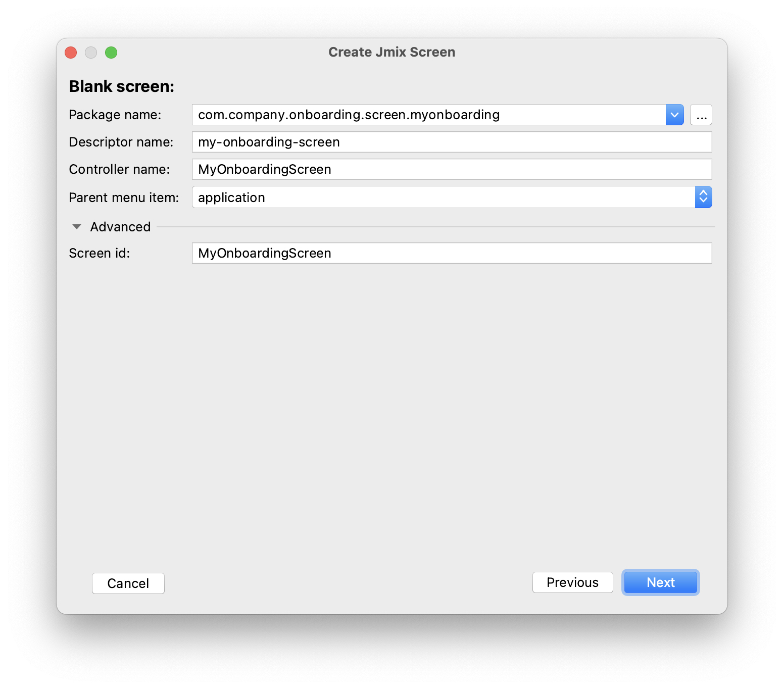This screenshot has width=784, height=689.
Task: Click the Package name label
Action: pos(115,115)
